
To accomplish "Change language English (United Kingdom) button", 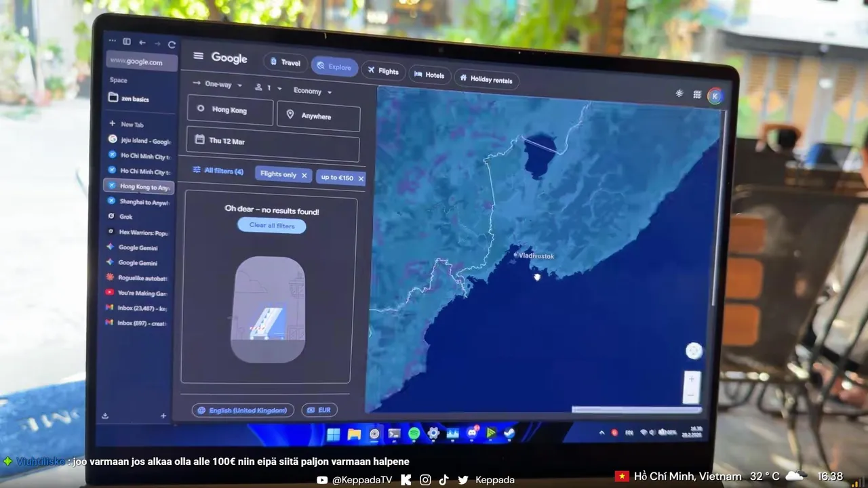I will click(x=243, y=410).
